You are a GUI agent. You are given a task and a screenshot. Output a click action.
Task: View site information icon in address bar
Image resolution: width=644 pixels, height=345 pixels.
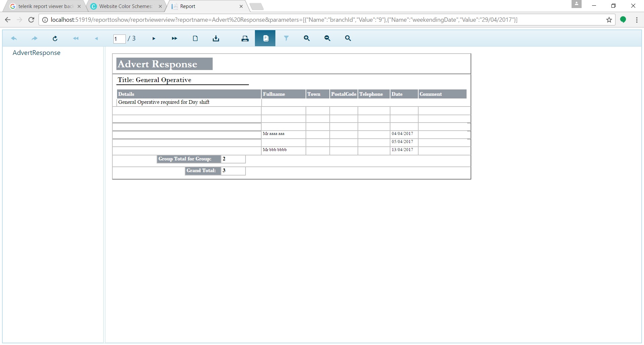(x=45, y=20)
